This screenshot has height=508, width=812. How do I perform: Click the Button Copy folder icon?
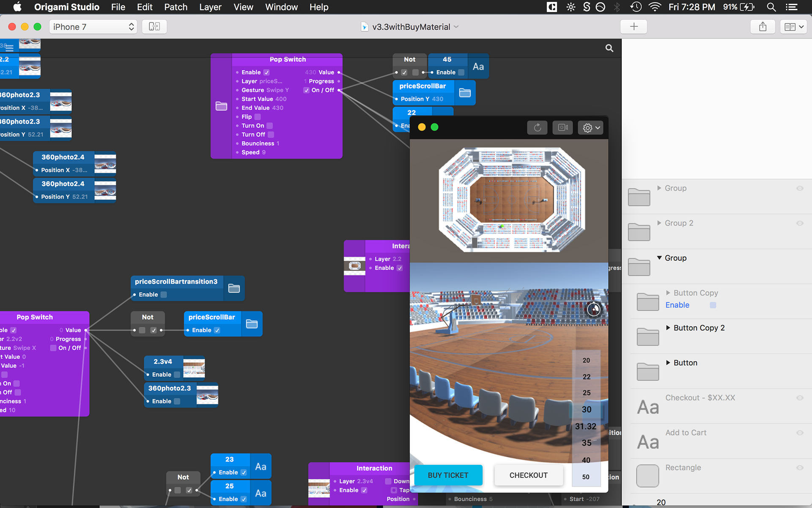tap(647, 302)
